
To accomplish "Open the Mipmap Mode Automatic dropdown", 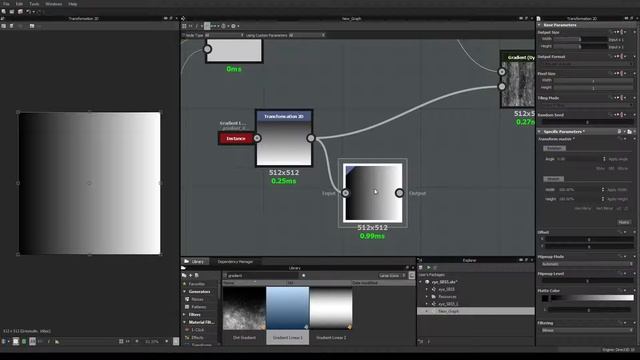I will [588, 264].
